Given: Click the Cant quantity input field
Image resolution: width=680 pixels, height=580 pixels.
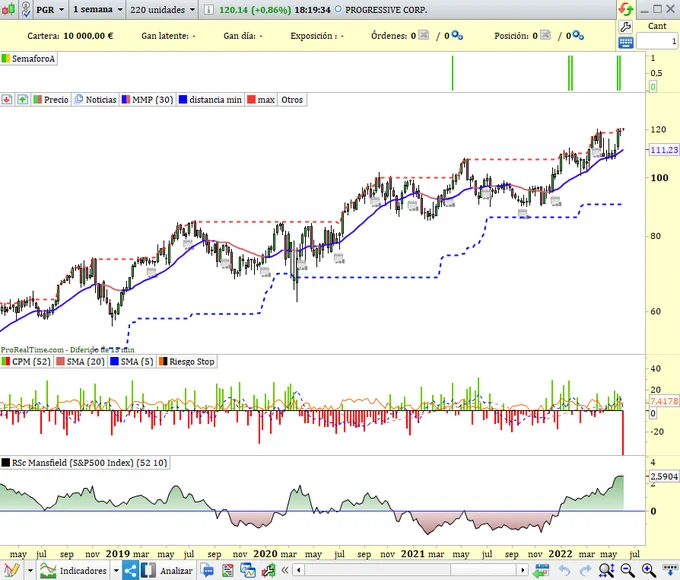Looking at the screenshot, I should (x=657, y=41).
